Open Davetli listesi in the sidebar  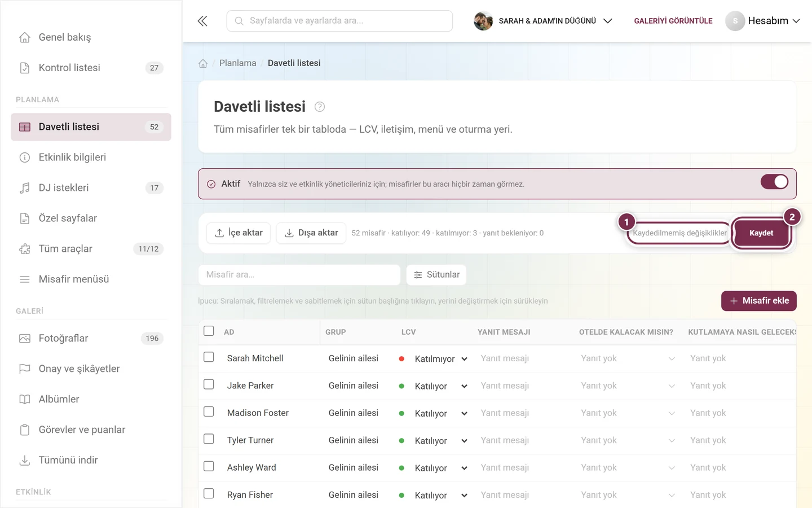pyautogui.click(x=91, y=127)
